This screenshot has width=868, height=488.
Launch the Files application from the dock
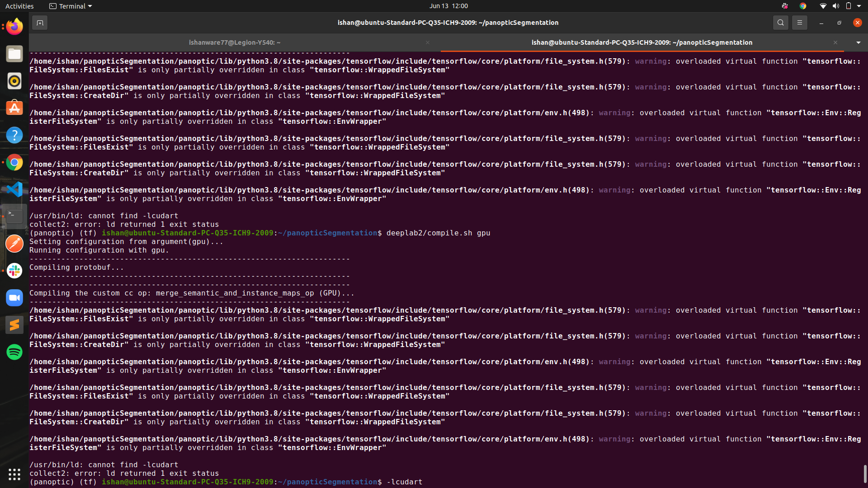point(14,53)
